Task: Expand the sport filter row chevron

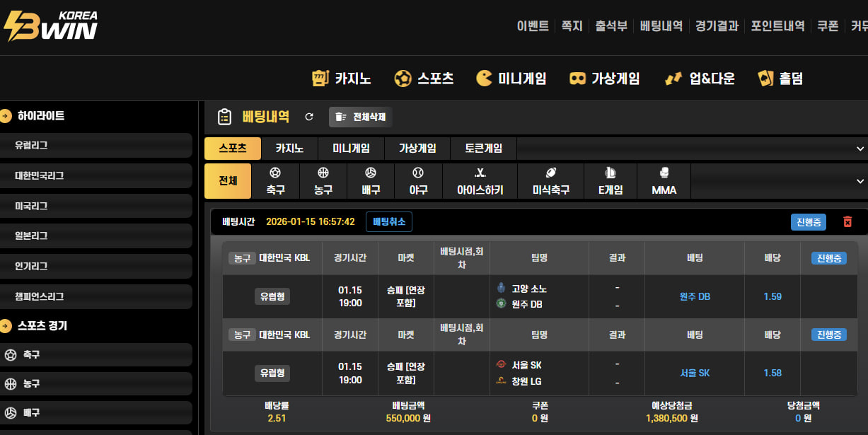Action: 860,181
